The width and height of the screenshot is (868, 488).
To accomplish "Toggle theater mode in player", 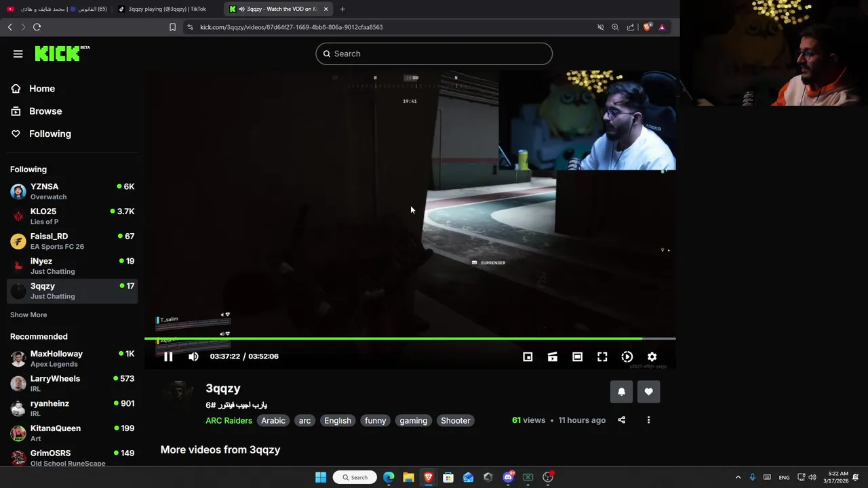I will click(577, 357).
